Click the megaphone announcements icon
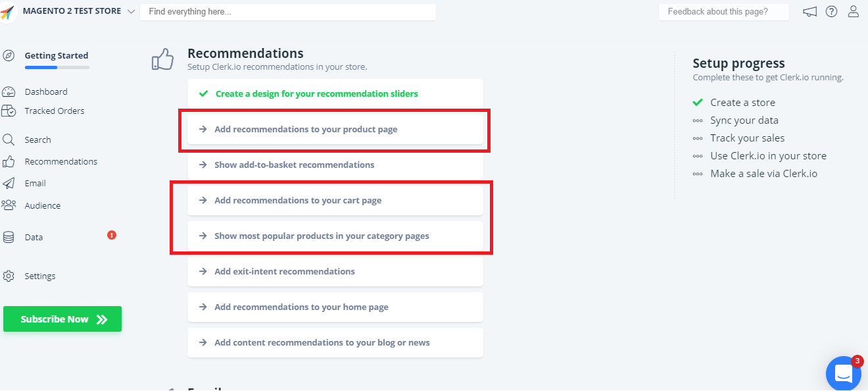 pyautogui.click(x=809, y=12)
